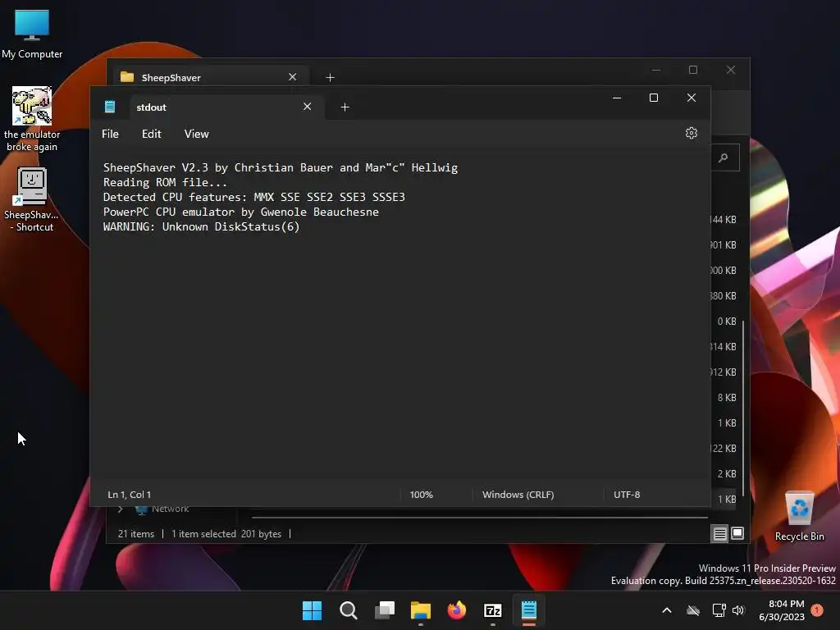Click the 'Detected CPU features' line
The width and height of the screenshot is (840, 630).
coord(254,197)
